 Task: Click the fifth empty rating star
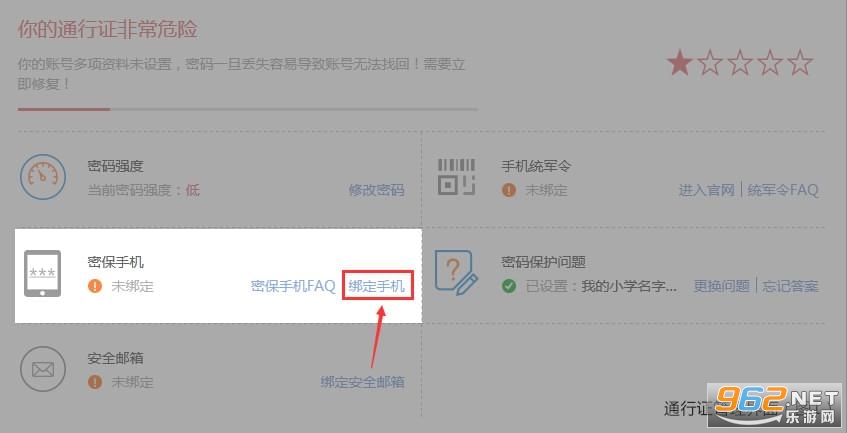tap(800, 63)
